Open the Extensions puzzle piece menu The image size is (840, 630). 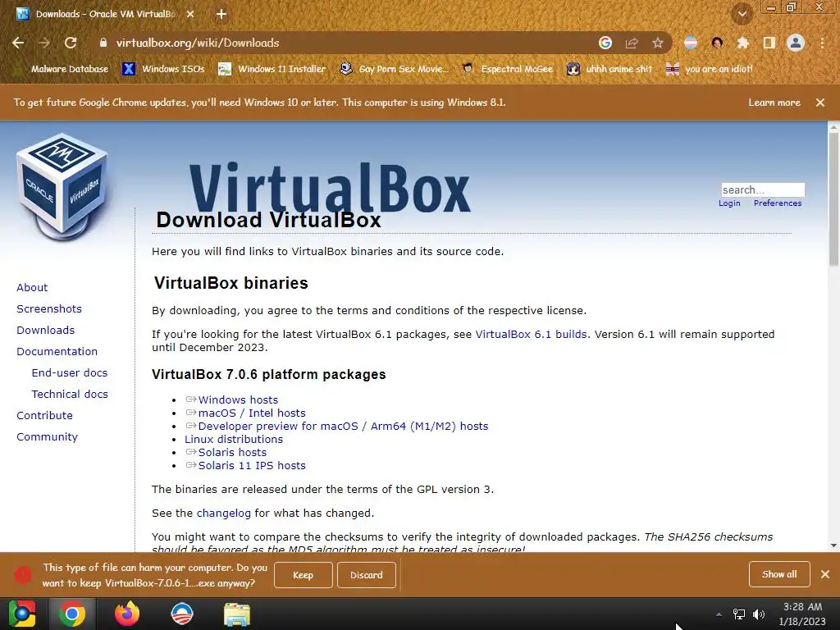pyautogui.click(x=743, y=43)
